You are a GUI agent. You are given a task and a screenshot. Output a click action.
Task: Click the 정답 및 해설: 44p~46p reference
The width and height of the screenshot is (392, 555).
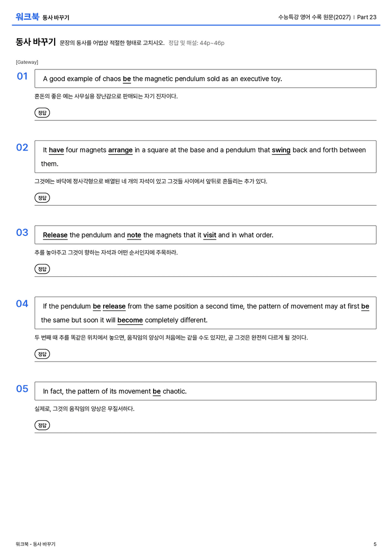(197, 43)
